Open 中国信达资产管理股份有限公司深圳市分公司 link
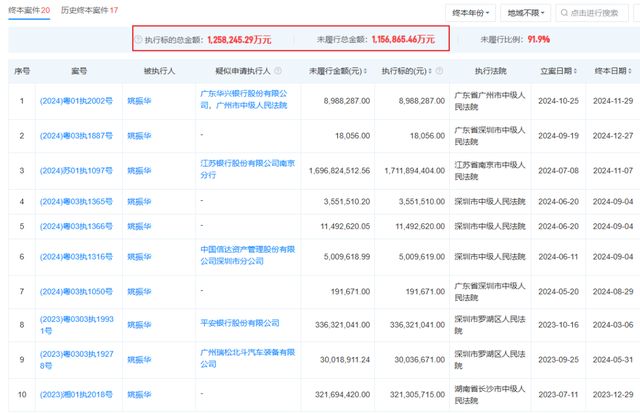Viewport: 640px width, 413px height. click(x=247, y=255)
